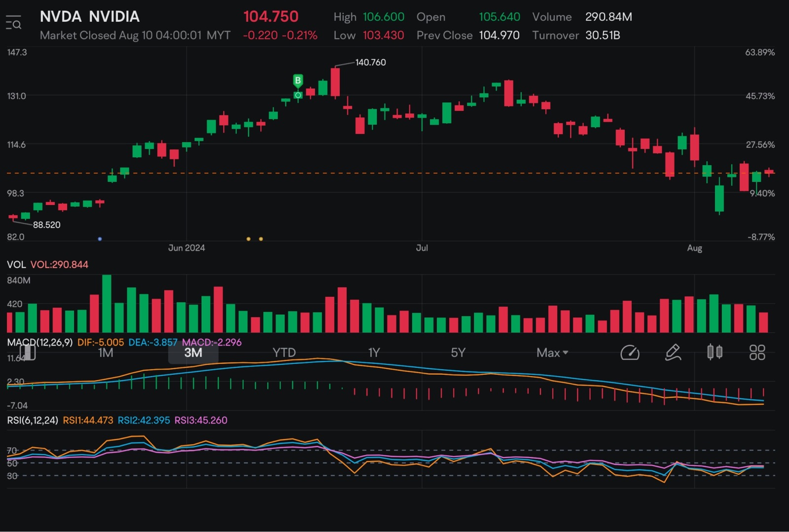Tap the MACD:-2.296 value
The width and height of the screenshot is (789, 532).
tap(212, 342)
